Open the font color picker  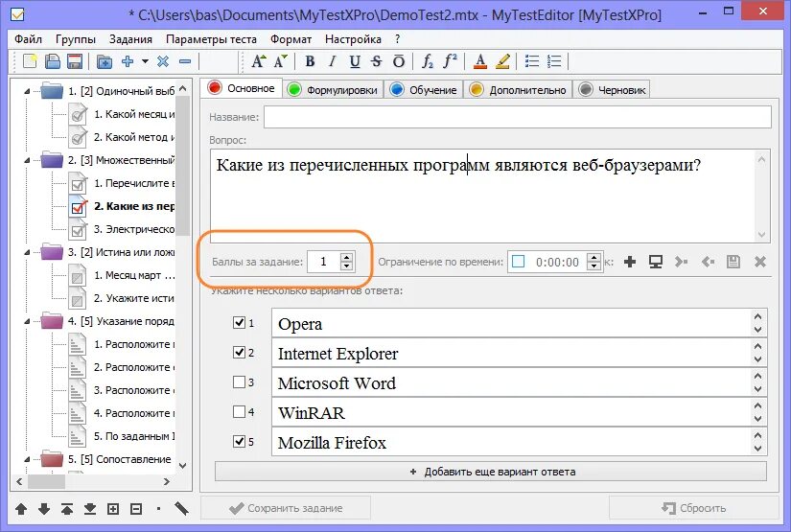(480, 61)
